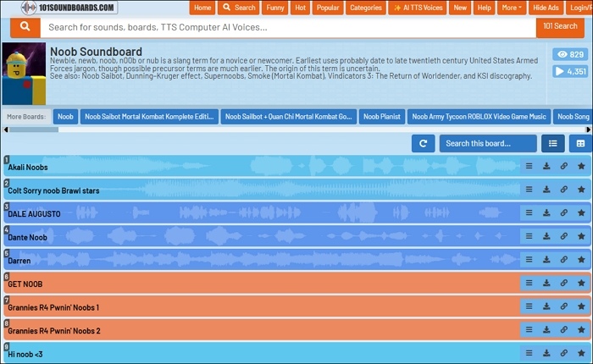
Task: Favorite the Akali Noobs sound
Action: (581, 166)
